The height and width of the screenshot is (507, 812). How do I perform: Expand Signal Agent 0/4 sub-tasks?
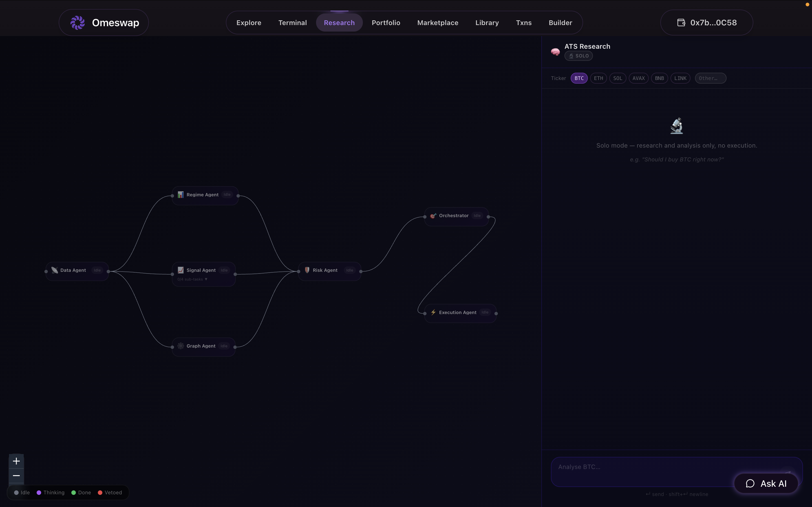tap(192, 279)
